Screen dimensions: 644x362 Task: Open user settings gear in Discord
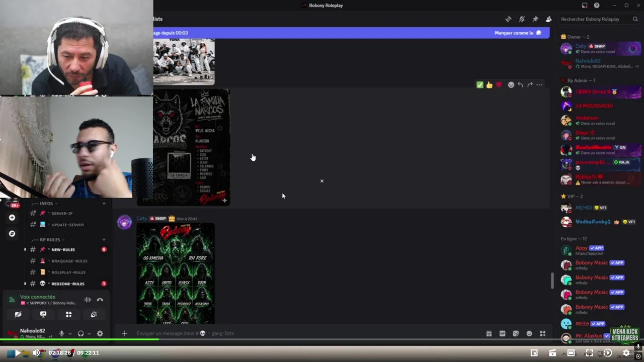point(100,333)
